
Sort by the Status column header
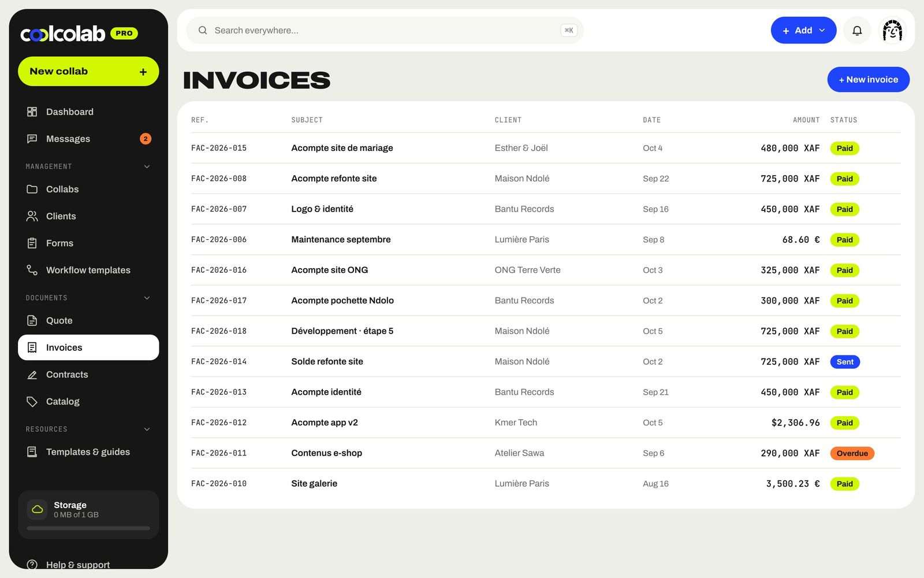point(844,120)
